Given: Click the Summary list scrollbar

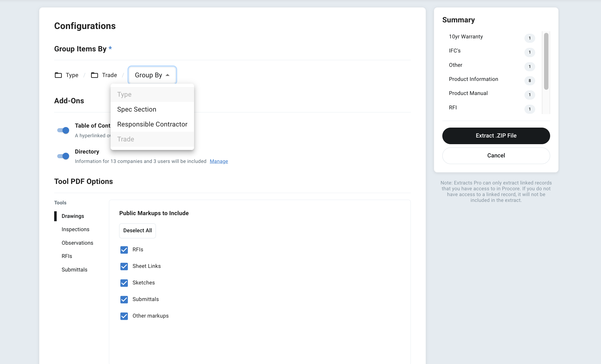Looking at the screenshot, I should coord(546,61).
